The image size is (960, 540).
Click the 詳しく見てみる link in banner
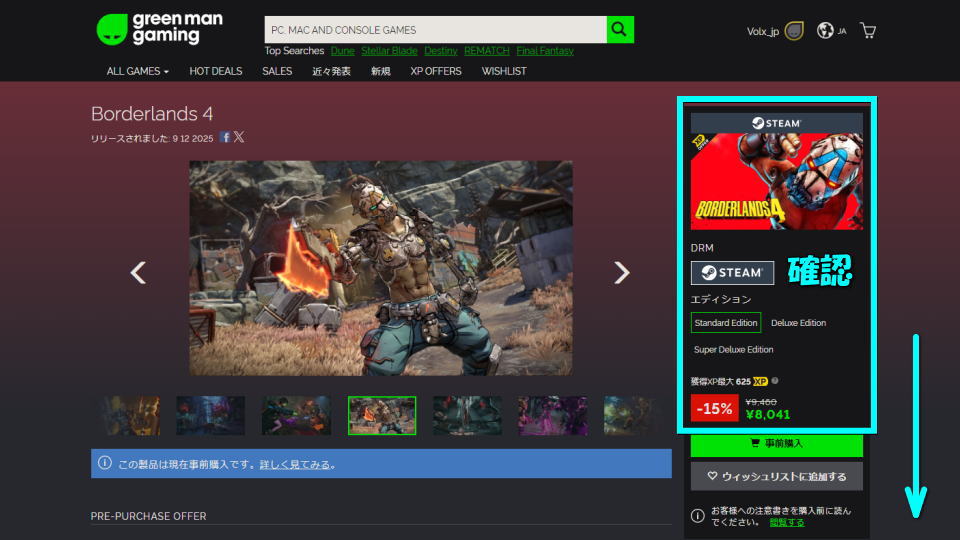click(x=295, y=465)
